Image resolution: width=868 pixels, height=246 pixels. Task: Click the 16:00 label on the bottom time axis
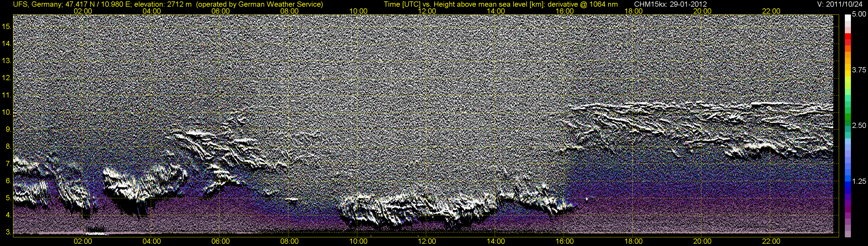pyautogui.click(x=565, y=241)
